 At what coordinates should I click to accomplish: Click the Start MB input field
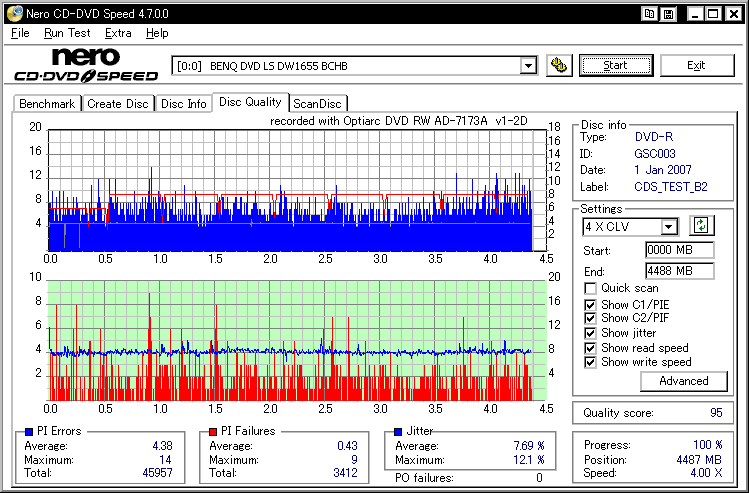[x=679, y=250]
